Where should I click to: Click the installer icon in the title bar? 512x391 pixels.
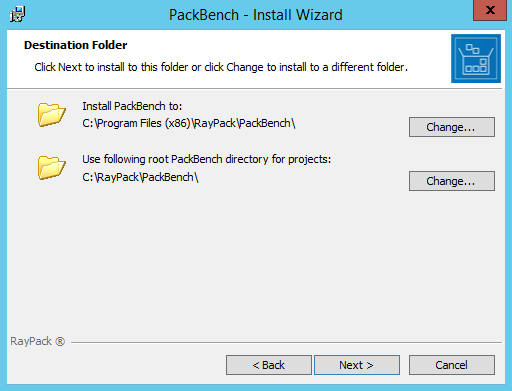pos(17,14)
